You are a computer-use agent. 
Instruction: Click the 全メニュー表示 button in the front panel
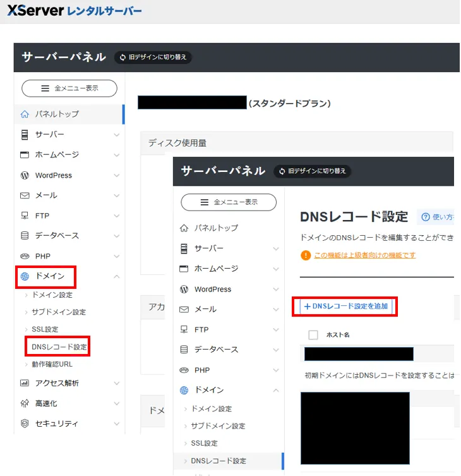[229, 202]
